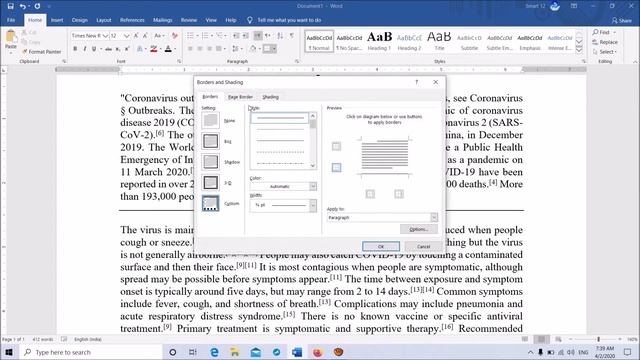Apply the red-A font color swatch
The height and width of the screenshot is (360, 640).
(x=168, y=49)
